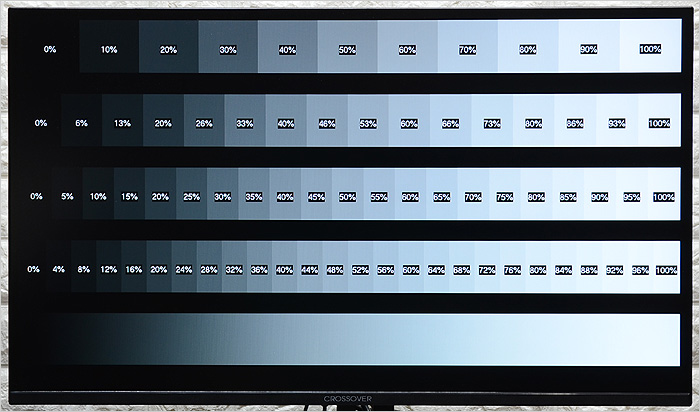Click the CROSSOVER logo on monitor bezel
The width and height of the screenshot is (700, 412).
click(x=348, y=398)
